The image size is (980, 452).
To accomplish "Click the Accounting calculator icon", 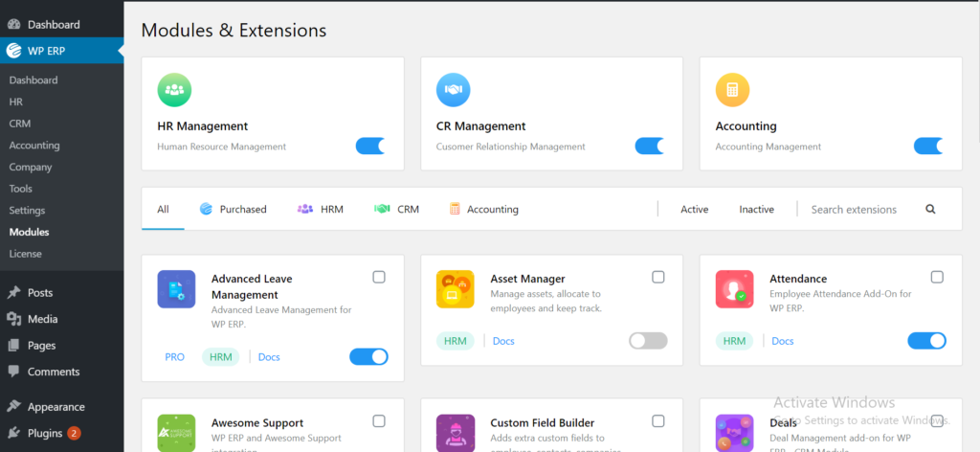I will tap(732, 90).
